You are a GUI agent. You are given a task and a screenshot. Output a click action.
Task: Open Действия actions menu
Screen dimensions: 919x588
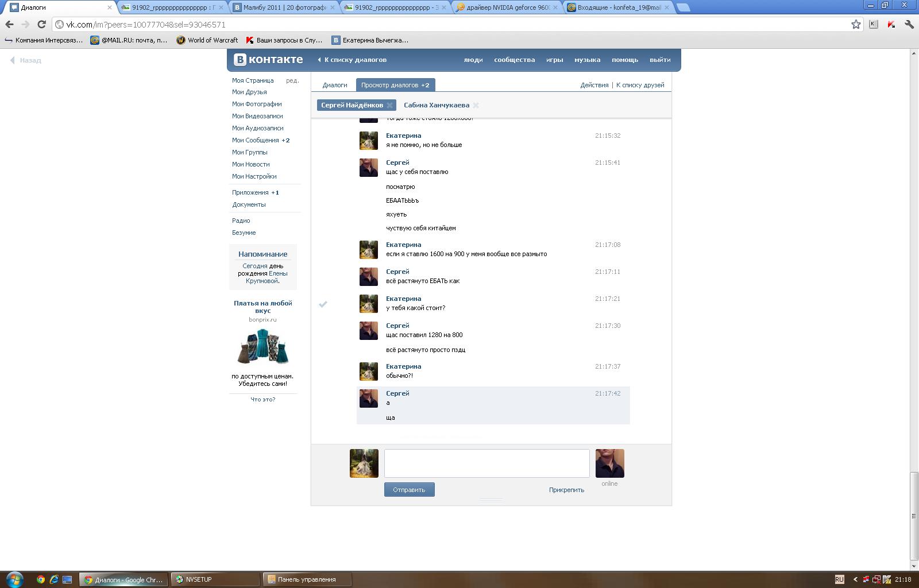pos(594,85)
